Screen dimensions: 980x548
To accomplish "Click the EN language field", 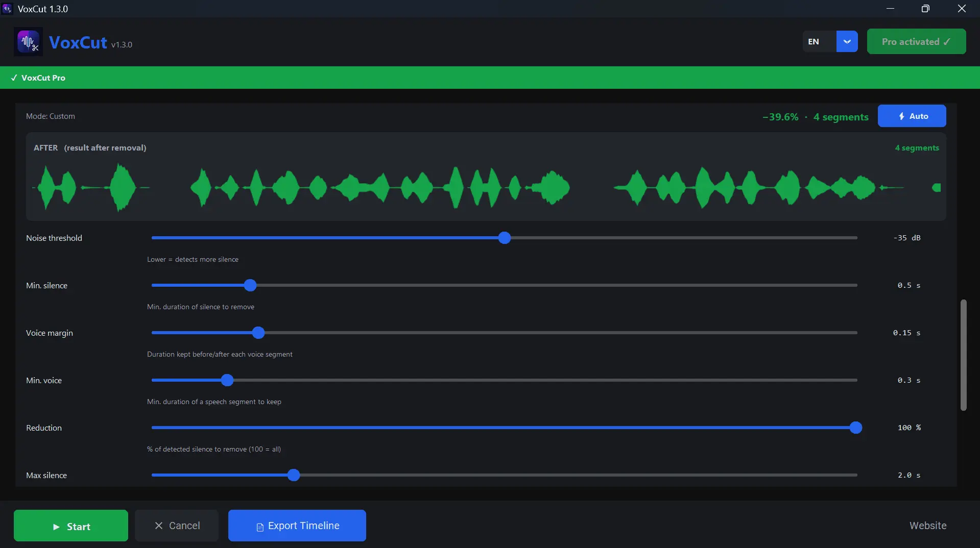I will coord(820,41).
